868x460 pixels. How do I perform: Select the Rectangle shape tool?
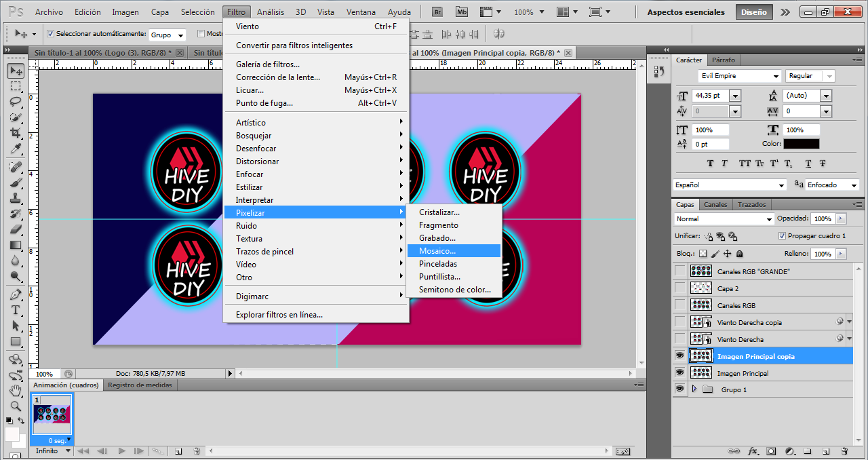pyautogui.click(x=16, y=341)
